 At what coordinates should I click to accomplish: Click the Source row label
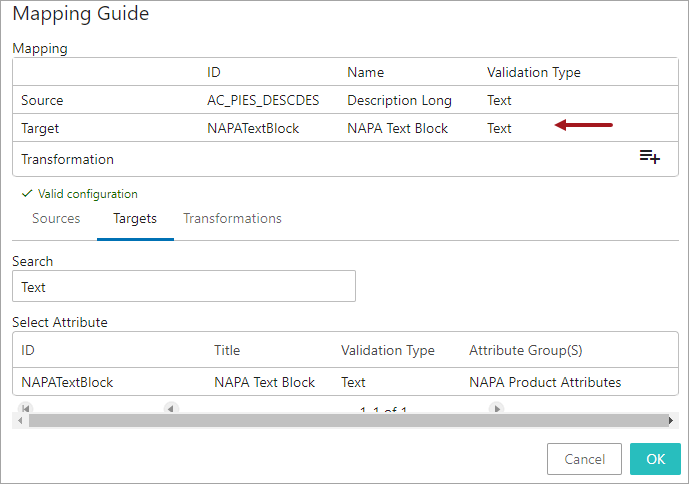[42, 100]
